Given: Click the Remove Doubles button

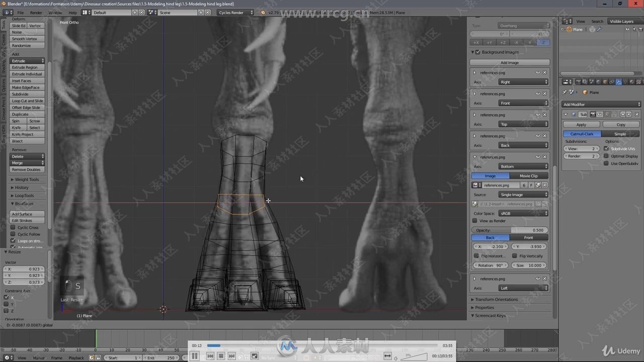Looking at the screenshot, I should pos(27,169).
